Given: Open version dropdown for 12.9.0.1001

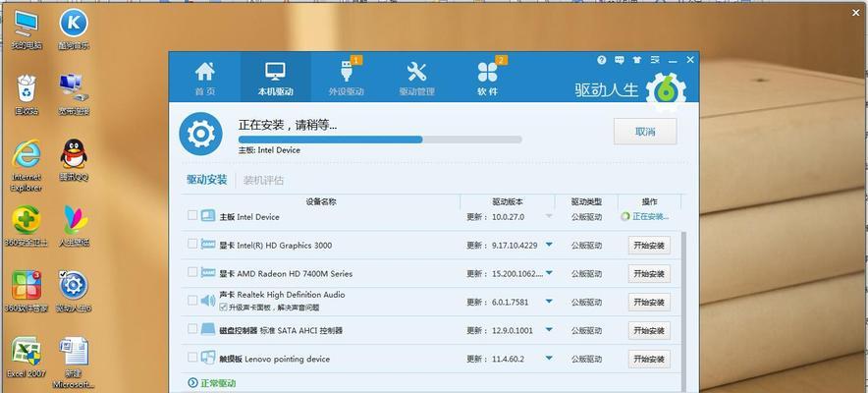Looking at the screenshot, I should (x=549, y=330).
